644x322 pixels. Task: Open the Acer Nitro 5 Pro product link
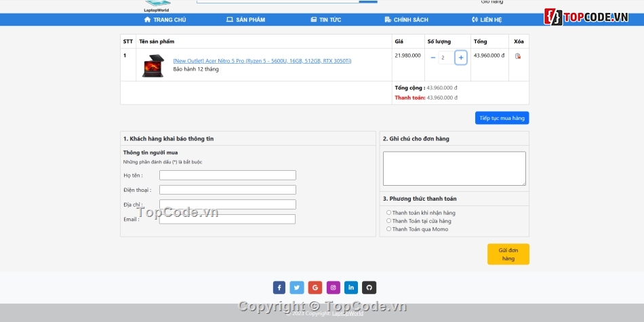coord(262,61)
